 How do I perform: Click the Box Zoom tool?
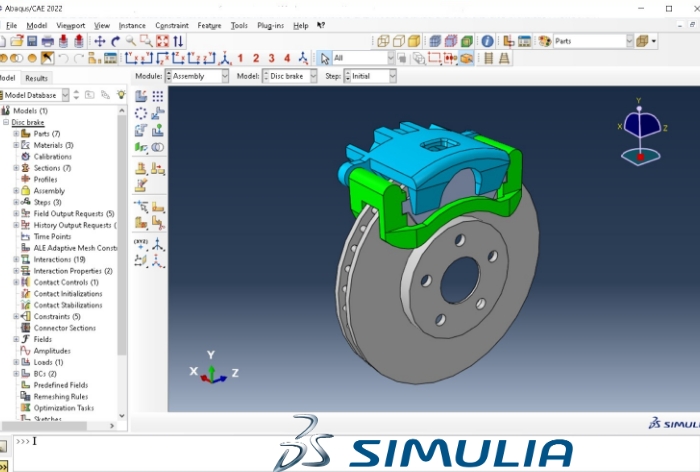[x=146, y=41]
